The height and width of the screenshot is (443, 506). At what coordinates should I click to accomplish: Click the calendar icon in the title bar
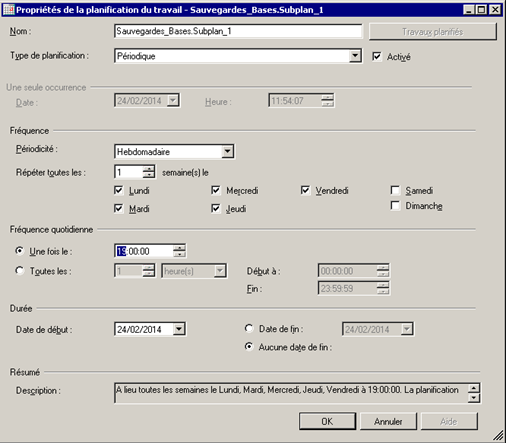coord(8,9)
